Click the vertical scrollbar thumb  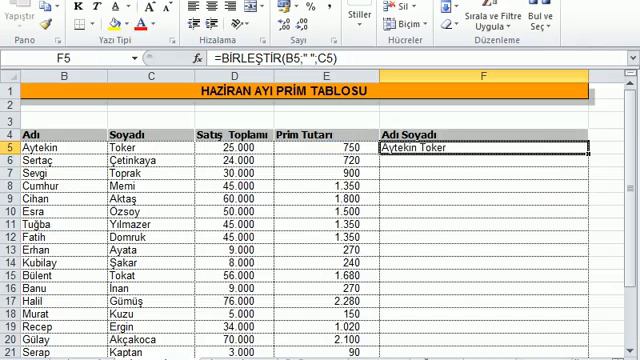coord(630,188)
